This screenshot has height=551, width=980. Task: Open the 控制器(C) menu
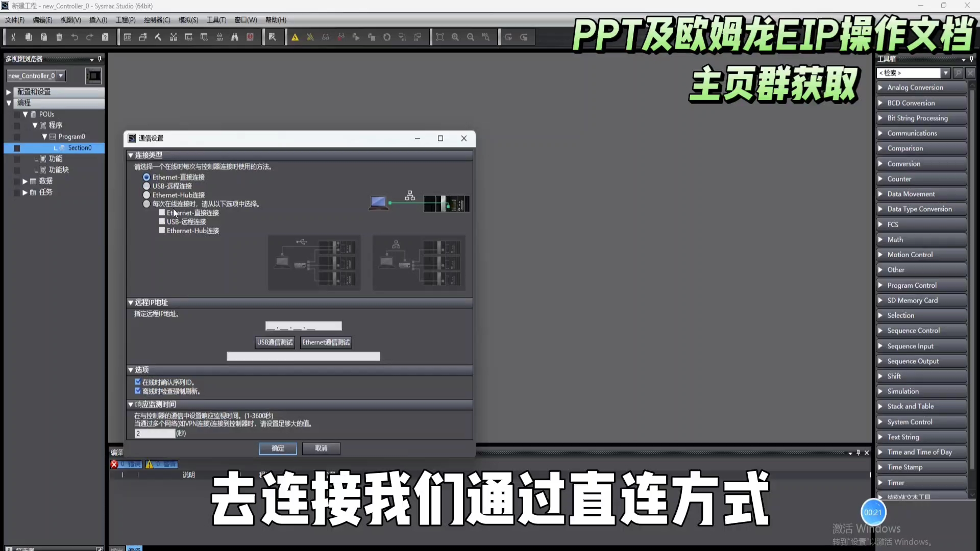pyautogui.click(x=157, y=20)
